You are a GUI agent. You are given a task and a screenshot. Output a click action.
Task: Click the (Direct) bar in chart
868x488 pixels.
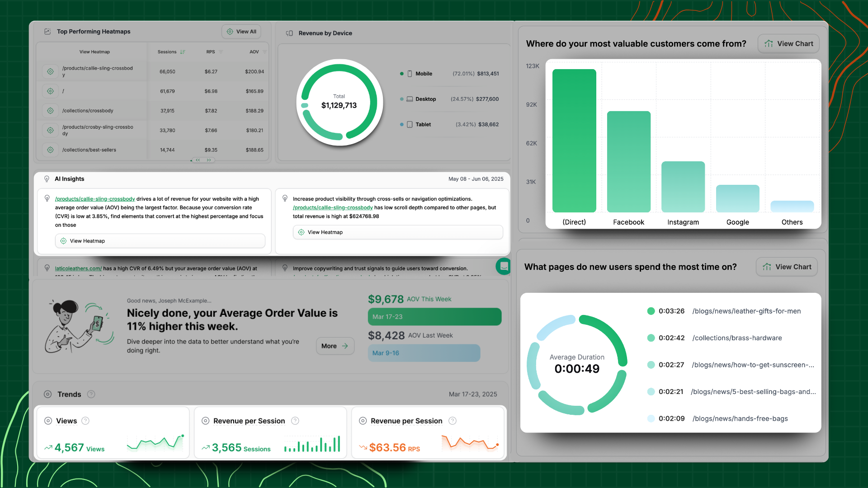click(574, 141)
